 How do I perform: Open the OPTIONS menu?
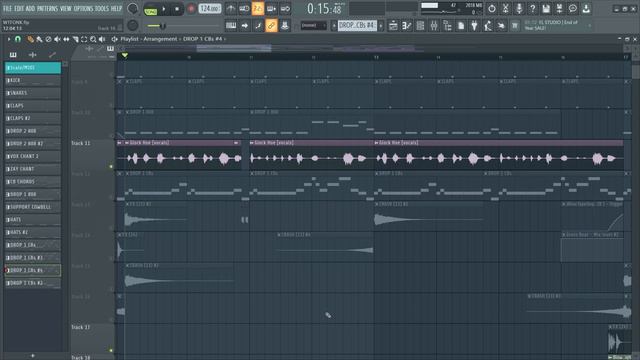[x=83, y=8]
